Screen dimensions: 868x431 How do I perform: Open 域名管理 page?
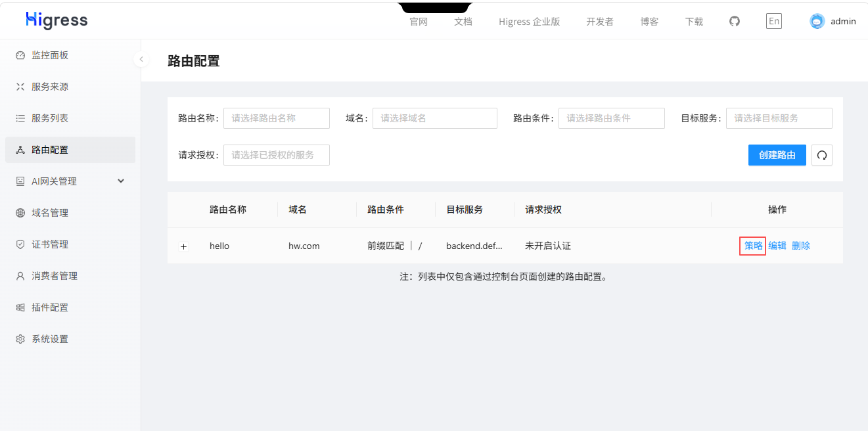pyautogui.click(x=70, y=213)
